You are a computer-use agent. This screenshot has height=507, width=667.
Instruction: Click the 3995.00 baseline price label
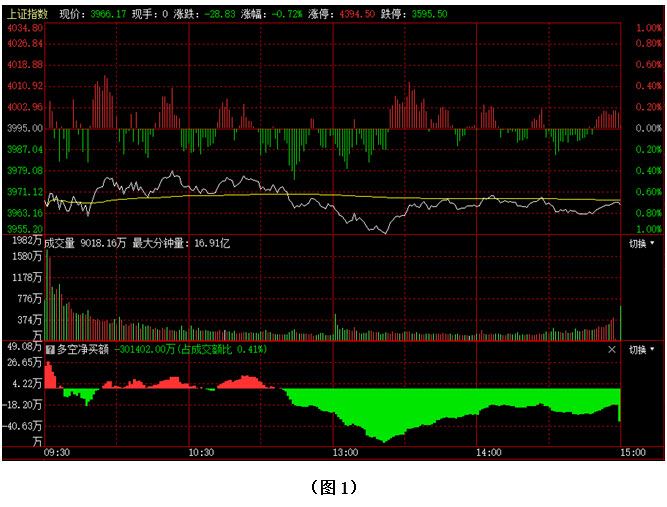coord(25,128)
